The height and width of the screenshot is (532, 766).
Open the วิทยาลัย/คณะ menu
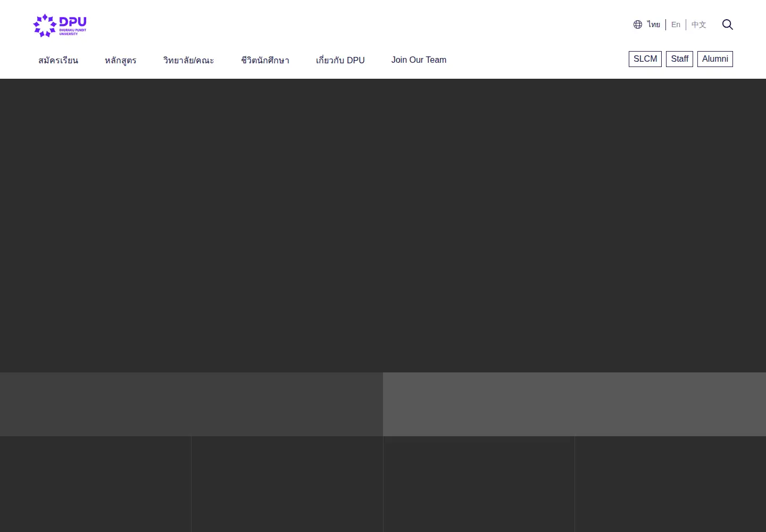pos(189,60)
